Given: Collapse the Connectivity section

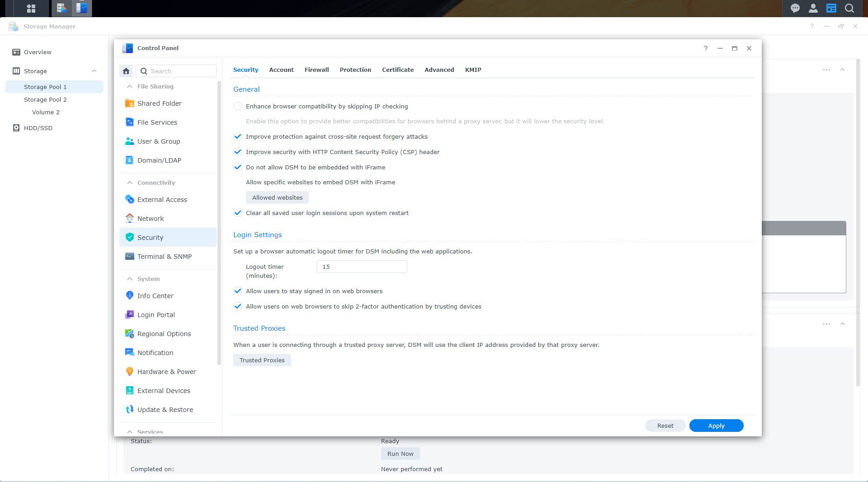Looking at the screenshot, I should [130, 183].
